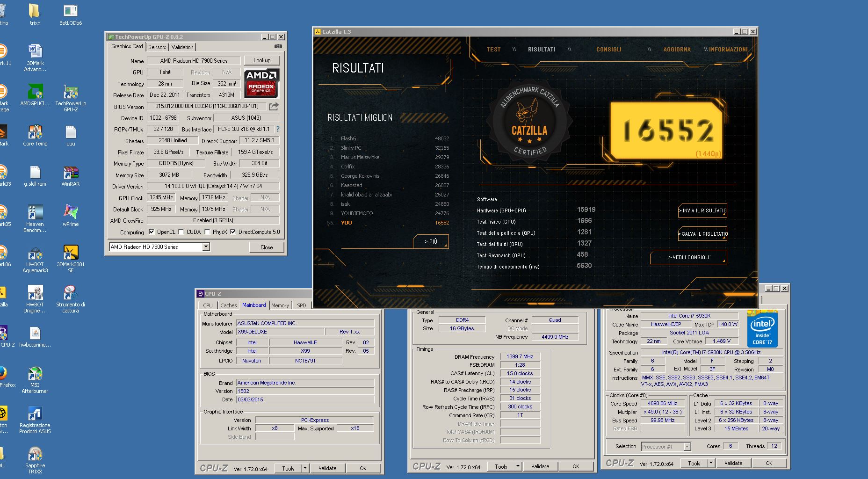The width and height of the screenshot is (868, 479).
Task: Open TEST tab in Catzilla
Action: pos(493,49)
